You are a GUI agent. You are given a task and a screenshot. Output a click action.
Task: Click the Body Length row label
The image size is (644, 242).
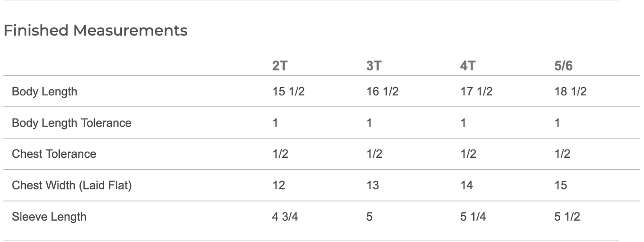[x=45, y=91]
